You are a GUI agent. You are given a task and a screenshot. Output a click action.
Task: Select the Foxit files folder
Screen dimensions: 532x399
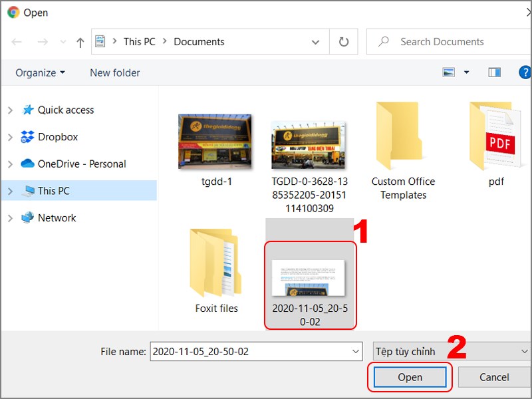tap(215, 263)
